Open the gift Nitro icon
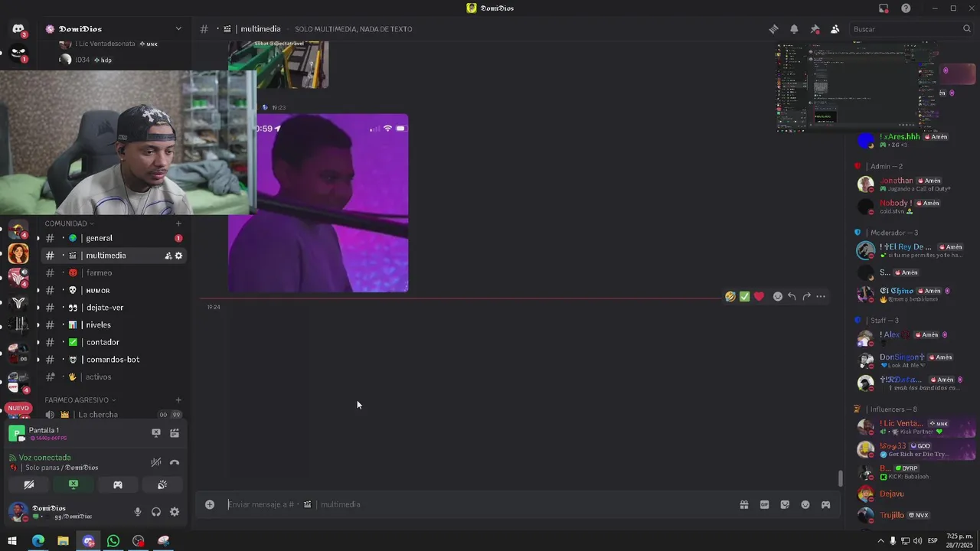Image resolution: width=980 pixels, height=551 pixels. pyautogui.click(x=743, y=504)
